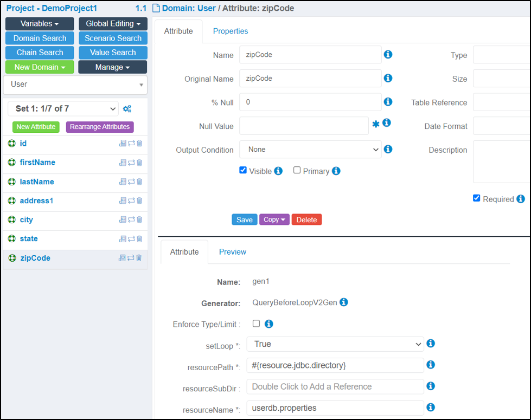Image resolution: width=531 pixels, height=420 pixels.
Task: Click the trash icon in the id row
Action: coord(139,144)
